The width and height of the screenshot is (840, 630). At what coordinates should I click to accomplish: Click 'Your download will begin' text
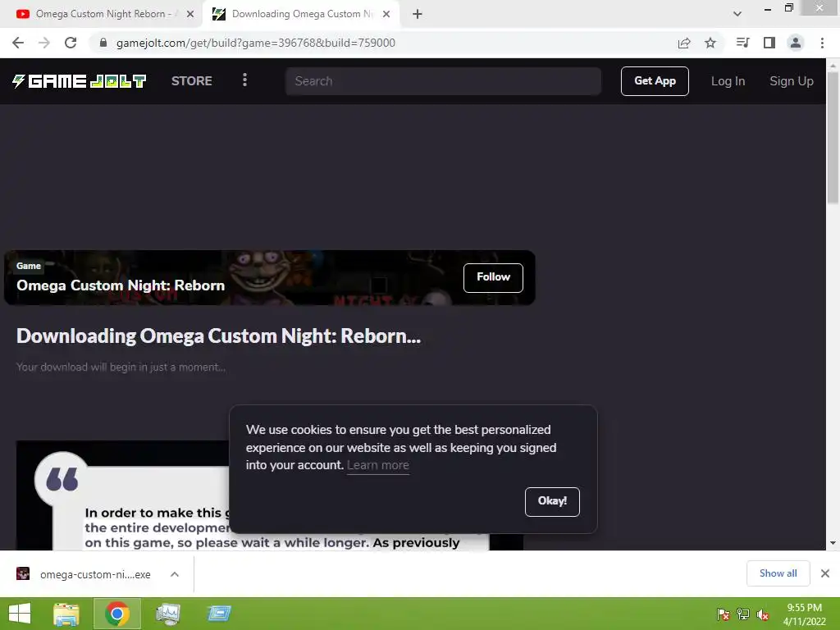pos(121,367)
